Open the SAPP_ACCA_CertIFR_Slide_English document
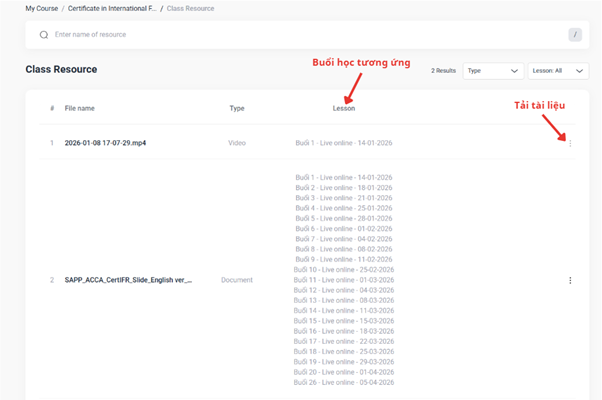602x400 pixels. tap(128, 280)
